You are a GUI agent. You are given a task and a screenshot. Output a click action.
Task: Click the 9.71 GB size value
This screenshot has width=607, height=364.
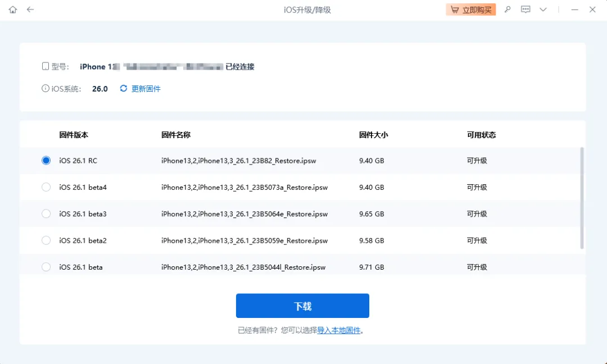coord(372,267)
